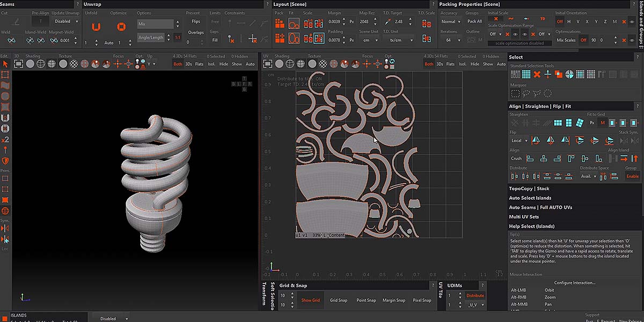Open the Up axis Y dropdown
This screenshot has height=322, width=644.
[152, 64]
